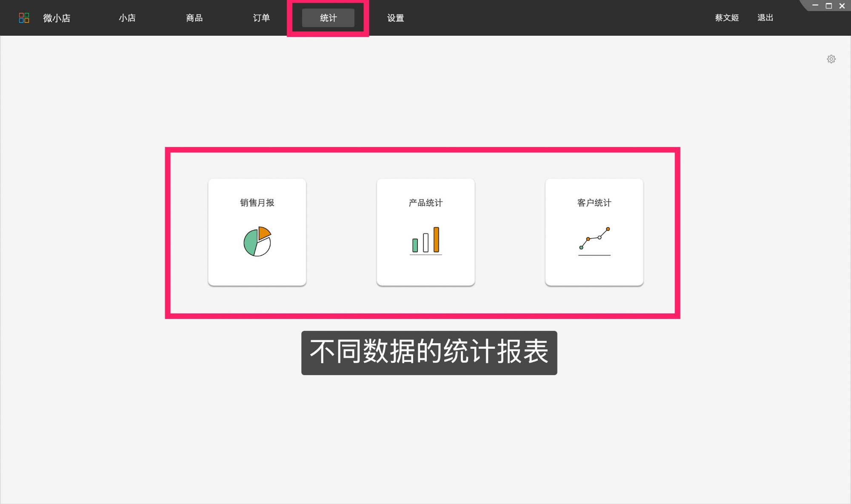The height and width of the screenshot is (504, 851).
Task: Open the 销售月报 report card
Action: tap(257, 232)
